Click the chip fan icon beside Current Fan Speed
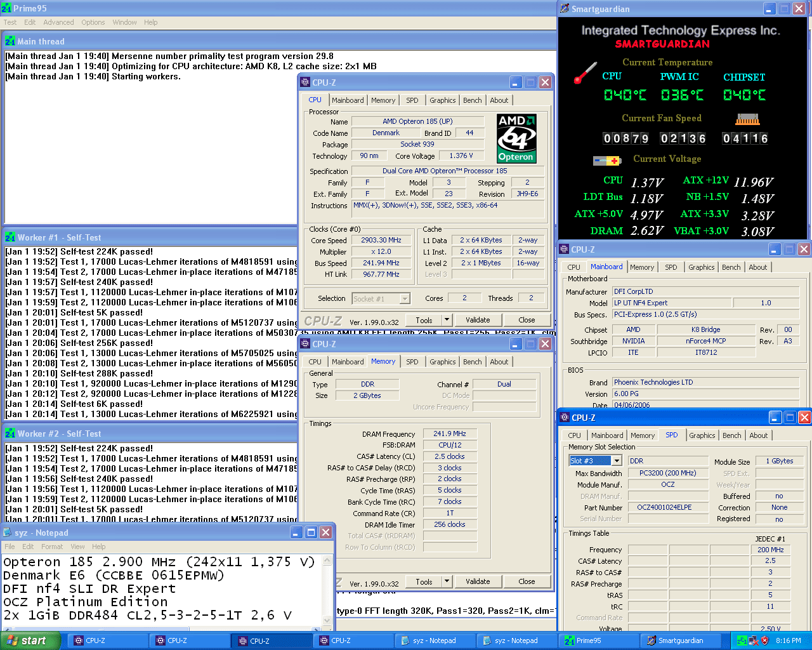812x650 pixels. (x=747, y=119)
